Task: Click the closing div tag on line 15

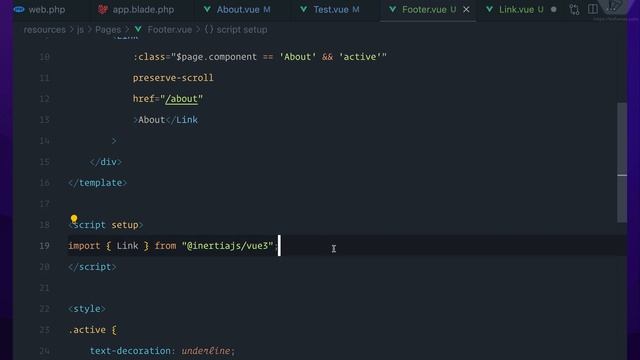Action: (106, 162)
